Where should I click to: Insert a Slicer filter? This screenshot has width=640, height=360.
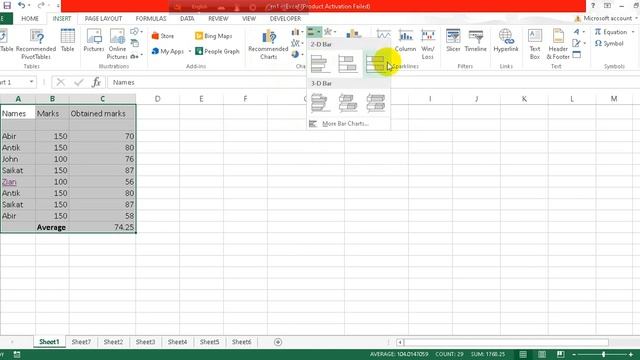click(453, 41)
